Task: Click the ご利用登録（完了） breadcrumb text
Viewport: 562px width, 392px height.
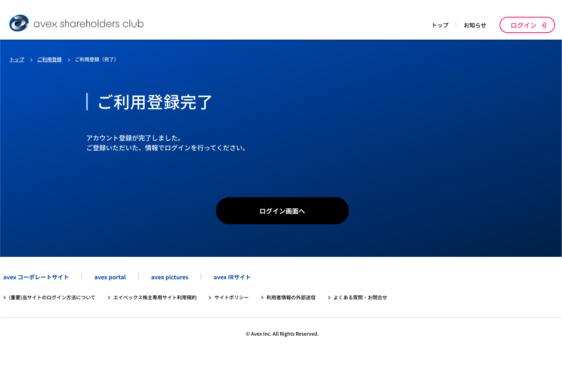Action: [x=97, y=60]
